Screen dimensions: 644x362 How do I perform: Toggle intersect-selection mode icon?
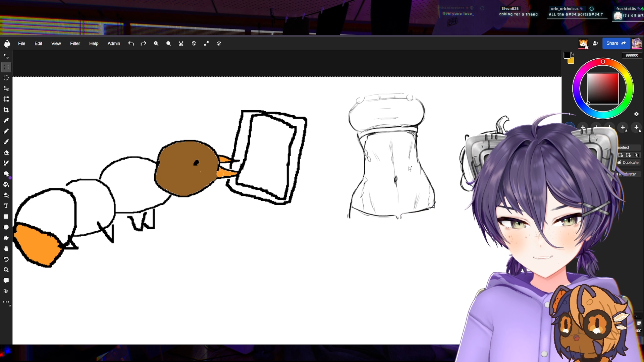(637, 155)
